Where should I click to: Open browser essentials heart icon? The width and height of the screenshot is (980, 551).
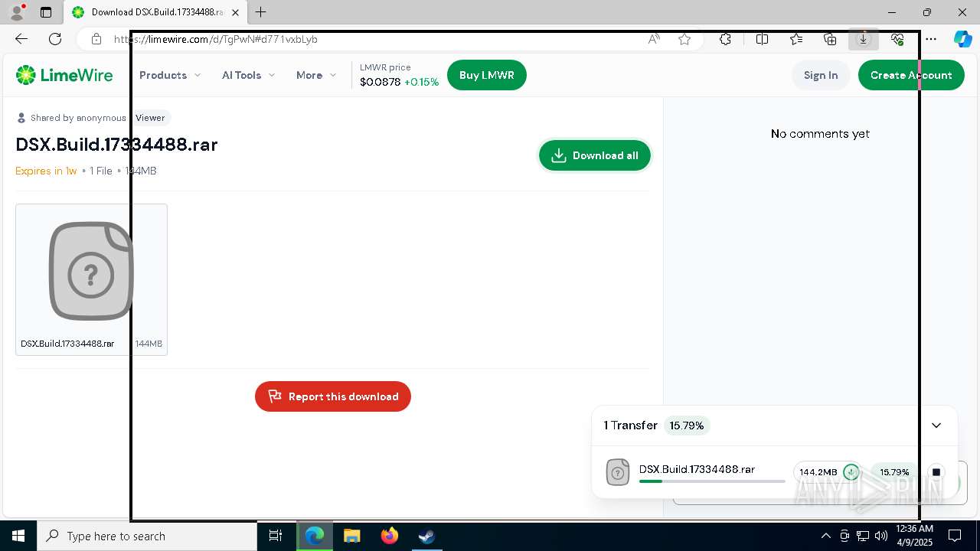(x=897, y=39)
